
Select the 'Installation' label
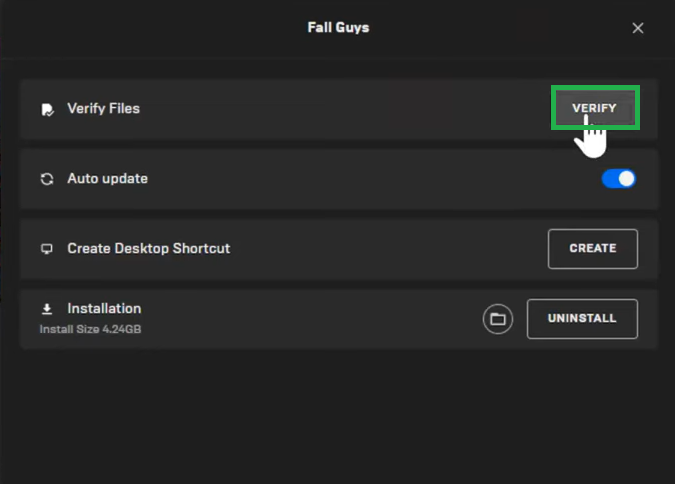104,308
